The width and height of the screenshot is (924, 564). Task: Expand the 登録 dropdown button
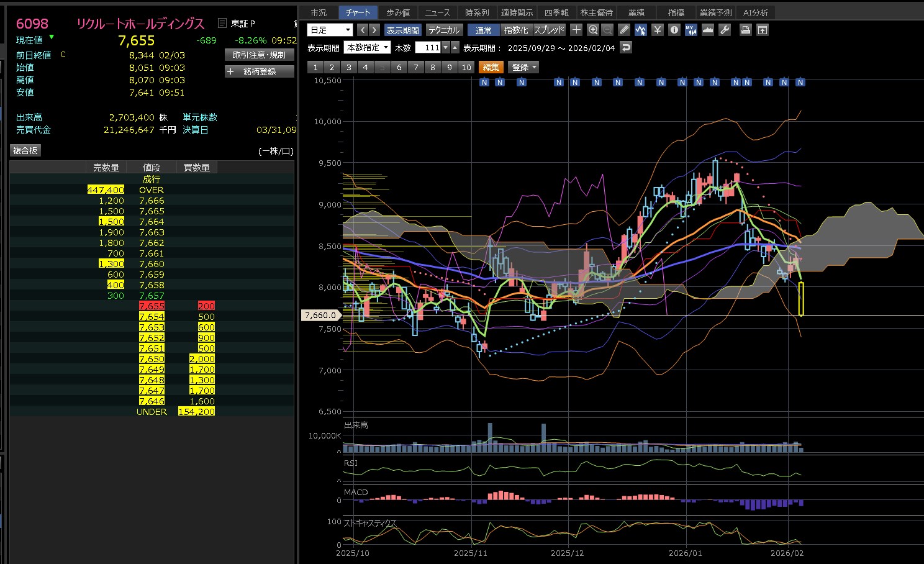click(523, 67)
